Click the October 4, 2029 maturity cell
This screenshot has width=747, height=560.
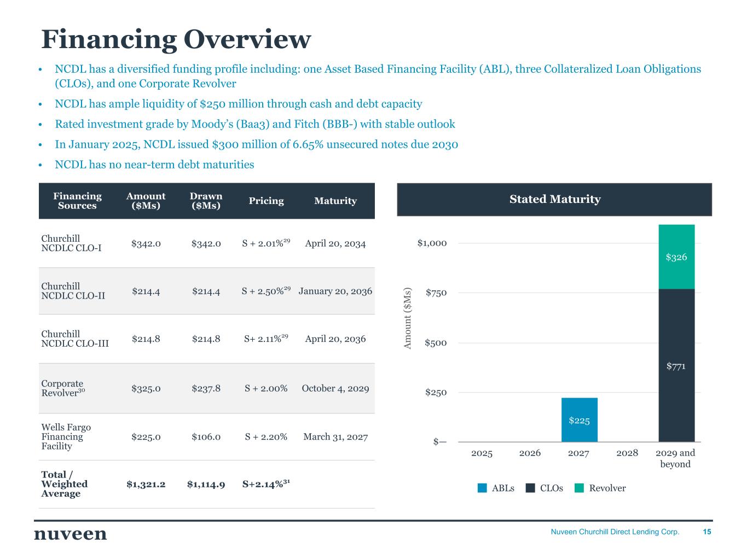click(x=335, y=388)
